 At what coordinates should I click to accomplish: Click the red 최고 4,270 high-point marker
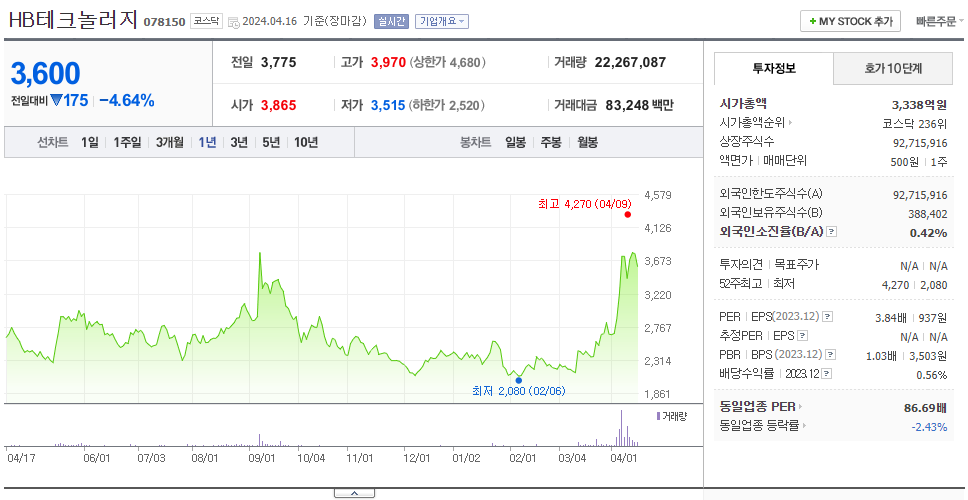tap(628, 214)
